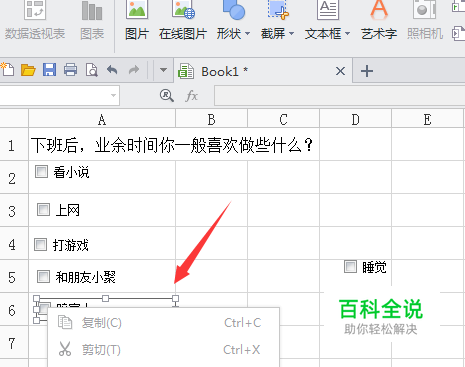The height and width of the screenshot is (367, 465).
Task: Select row 3 header
Action: [14, 210]
